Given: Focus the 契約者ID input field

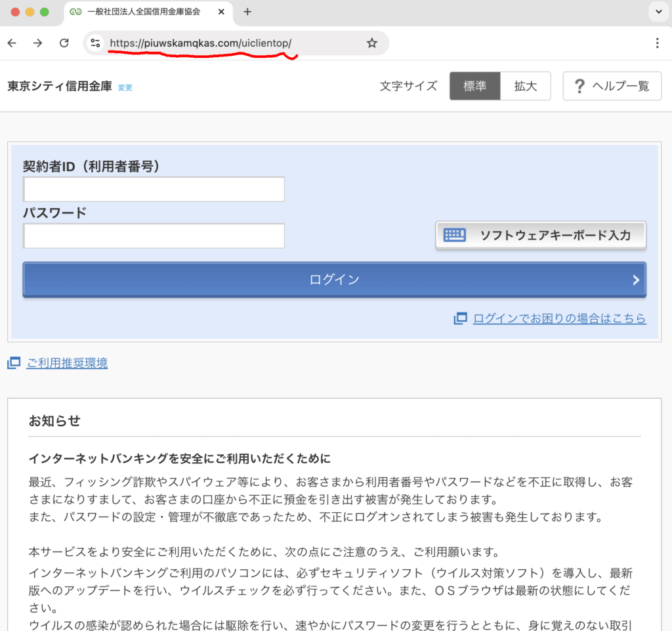Looking at the screenshot, I should point(154,189).
